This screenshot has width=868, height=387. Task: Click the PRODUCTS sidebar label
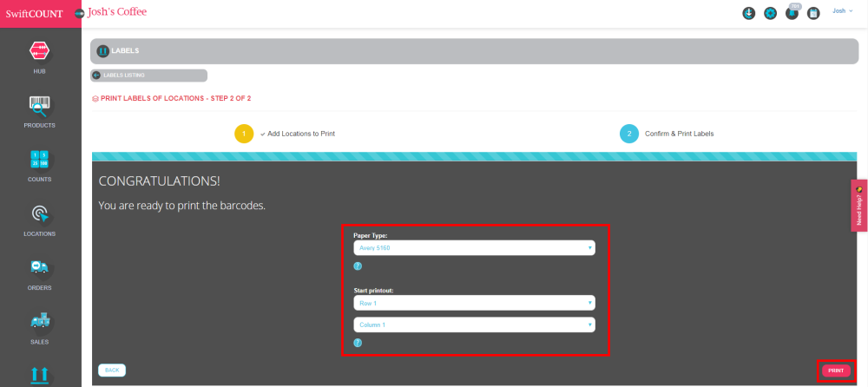point(39,126)
